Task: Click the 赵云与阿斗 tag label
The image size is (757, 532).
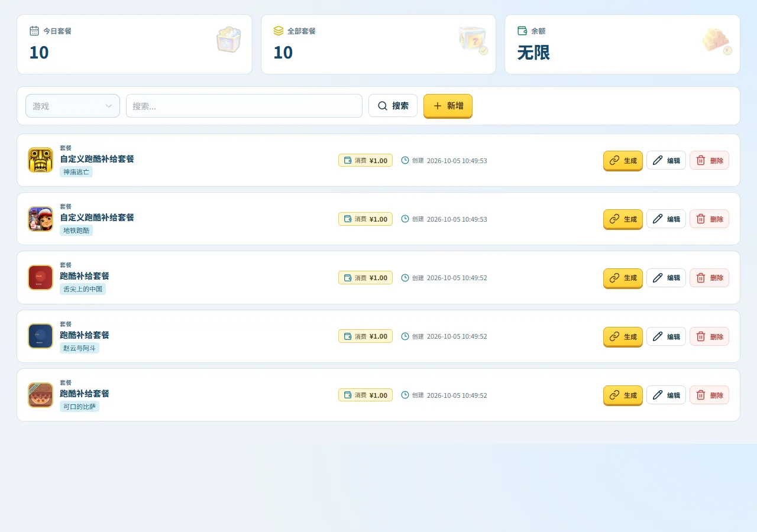Action: point(79,348)
